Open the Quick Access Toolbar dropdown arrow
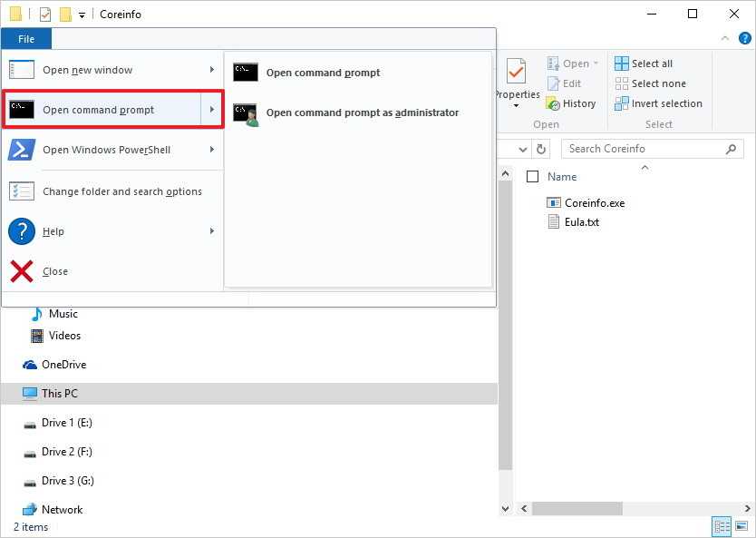756x538 pixels. pos(82,15)
